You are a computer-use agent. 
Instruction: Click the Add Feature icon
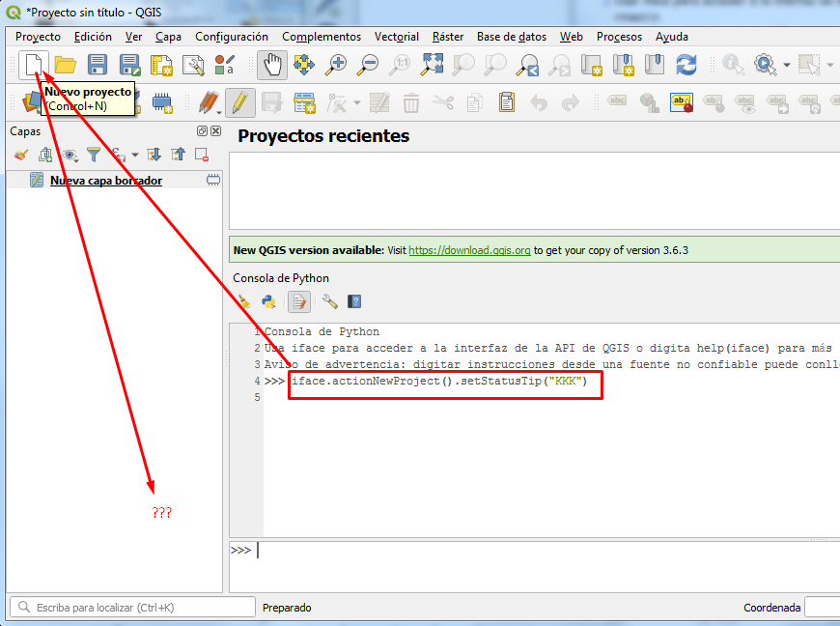304,102
